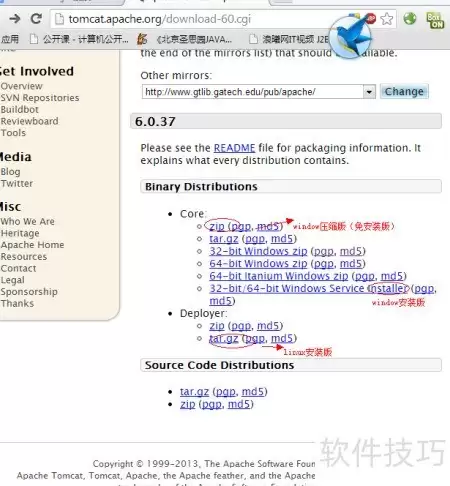Open the Buildbot sidebar link
Viewport: 450px width, 486px height.
(x=19, y=109)
